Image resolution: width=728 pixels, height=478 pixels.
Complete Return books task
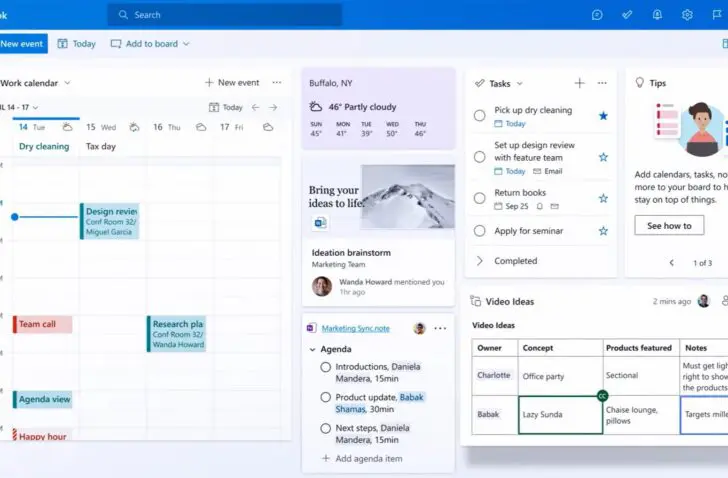(480, 198)
